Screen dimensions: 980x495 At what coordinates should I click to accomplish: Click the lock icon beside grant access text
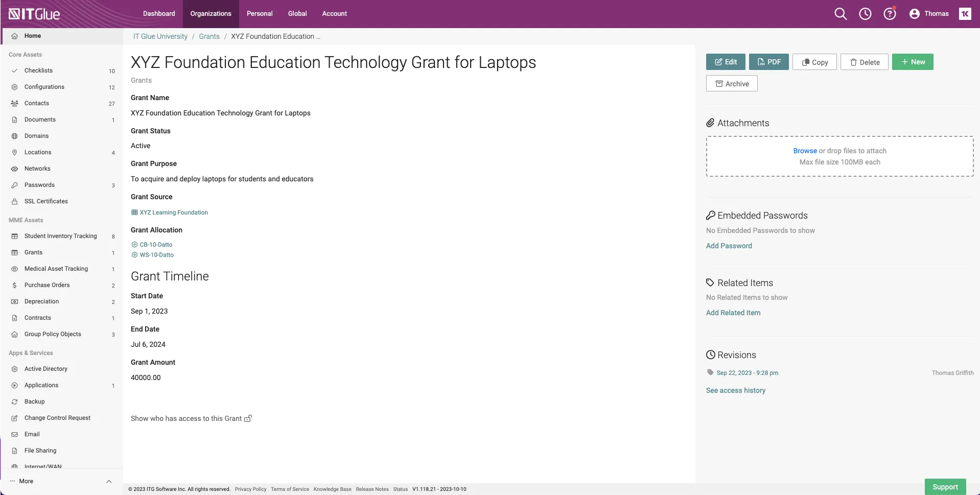(x=248, y=418)
